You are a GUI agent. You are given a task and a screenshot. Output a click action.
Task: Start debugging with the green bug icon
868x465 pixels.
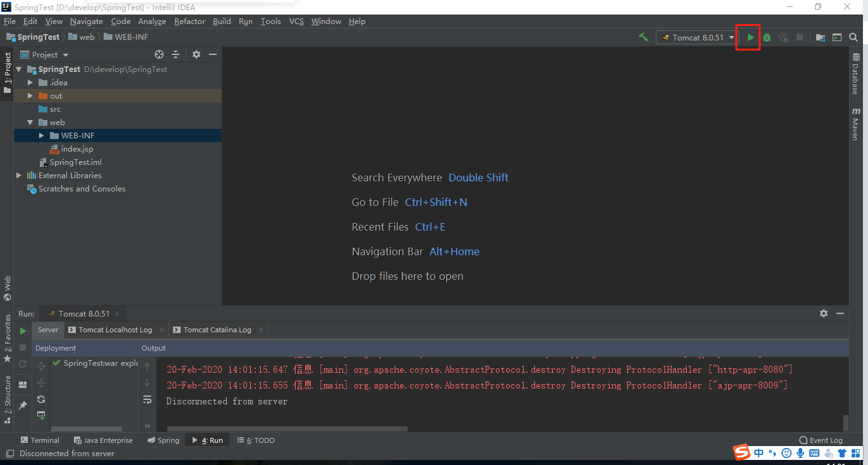[x=766, y=37]
